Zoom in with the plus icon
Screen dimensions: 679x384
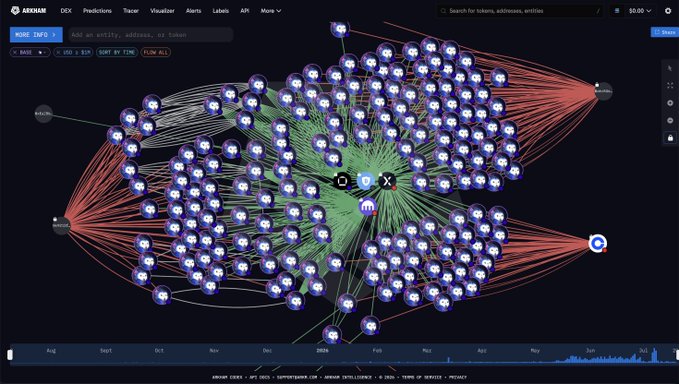click(670, 103)
